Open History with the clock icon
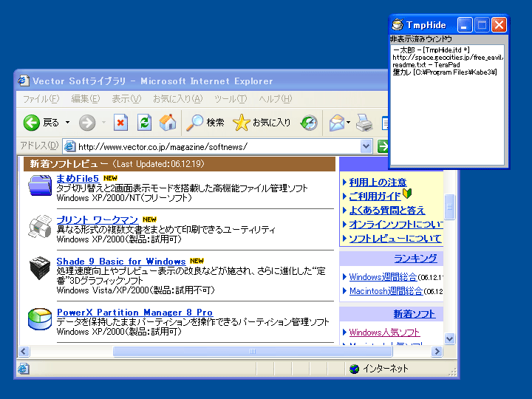This screenshot has height=399, width=532. pyautogui.click(x=309, y=123)
